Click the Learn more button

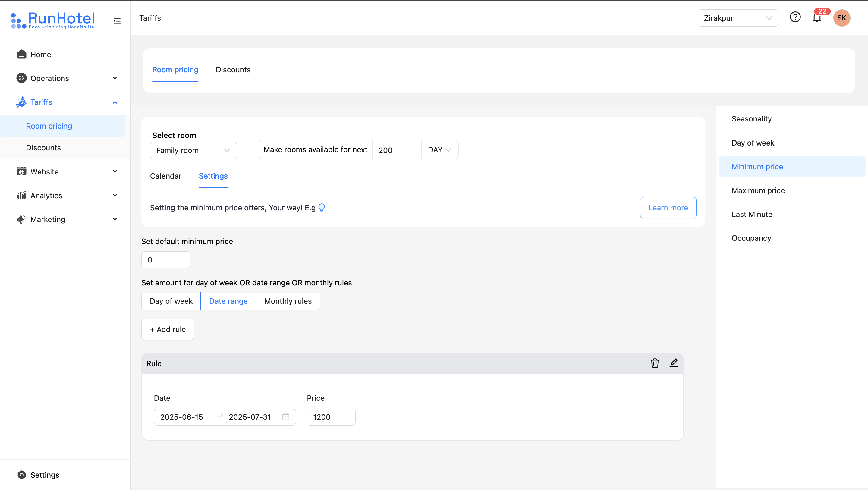coord(668,208)
